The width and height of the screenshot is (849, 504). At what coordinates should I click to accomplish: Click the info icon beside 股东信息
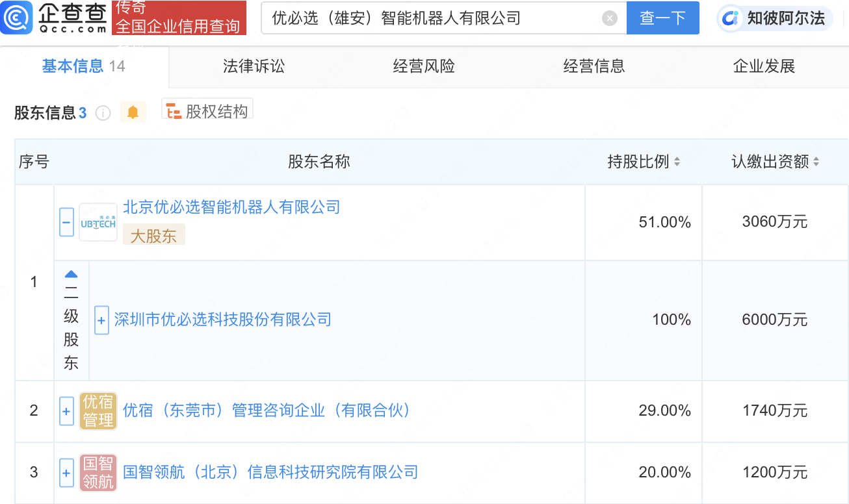[x=103, y=113]
